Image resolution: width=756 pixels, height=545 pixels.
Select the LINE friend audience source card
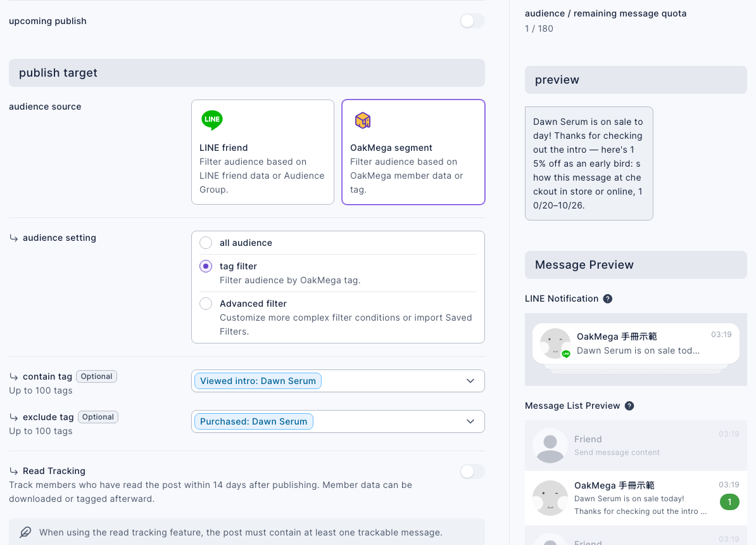click(x=263, y=152)
